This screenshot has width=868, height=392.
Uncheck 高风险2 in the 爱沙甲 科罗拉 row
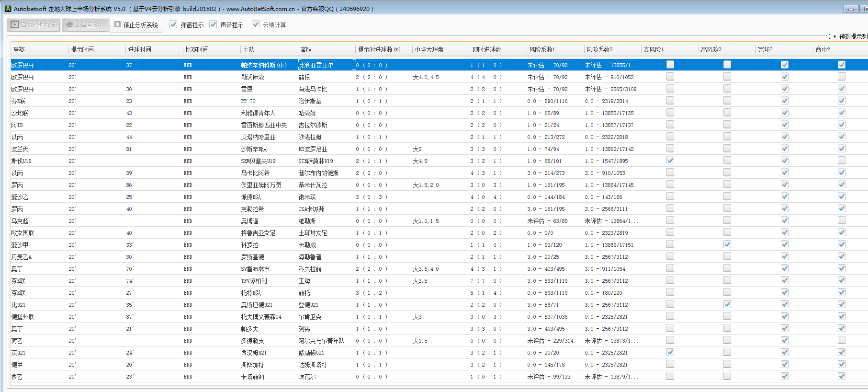(727, 244)
